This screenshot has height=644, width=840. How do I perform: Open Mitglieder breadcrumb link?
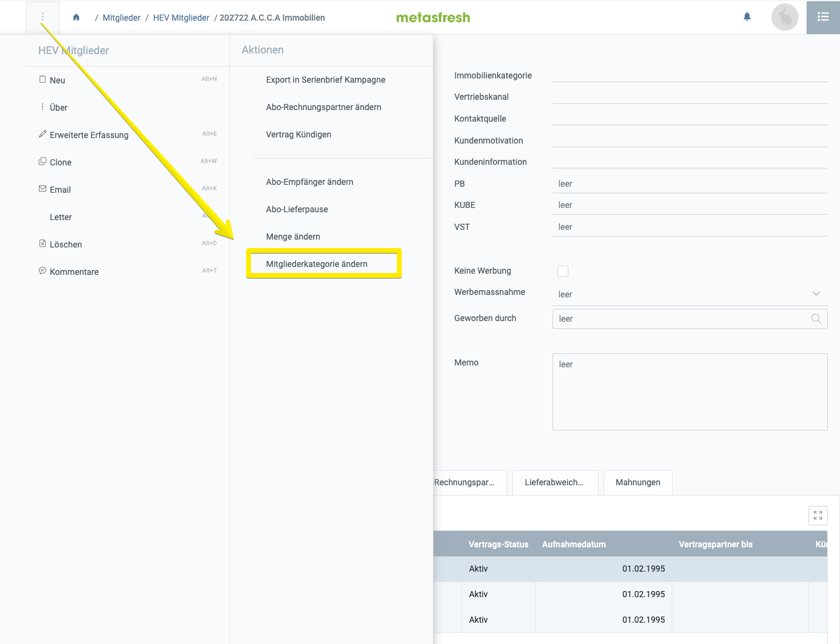(122, 18)
